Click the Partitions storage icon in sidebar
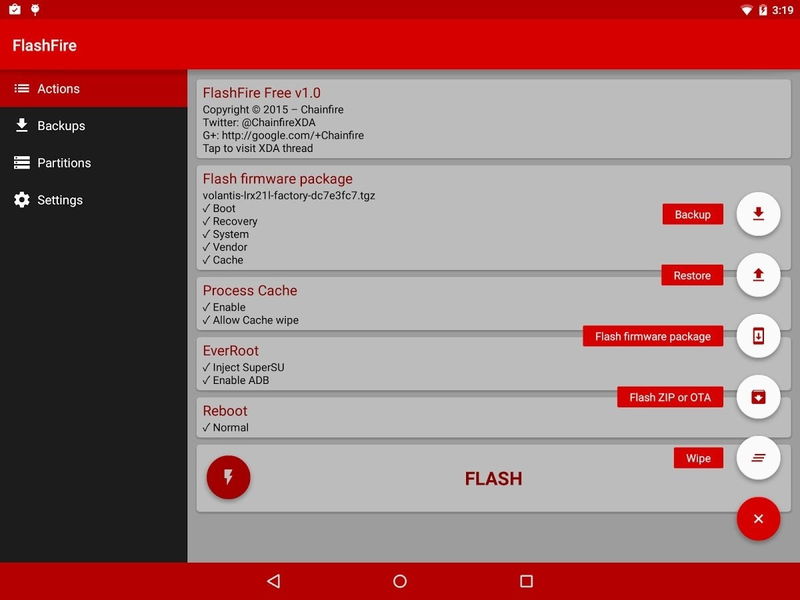This screenshot has width=800, height=600. [21, 163]
